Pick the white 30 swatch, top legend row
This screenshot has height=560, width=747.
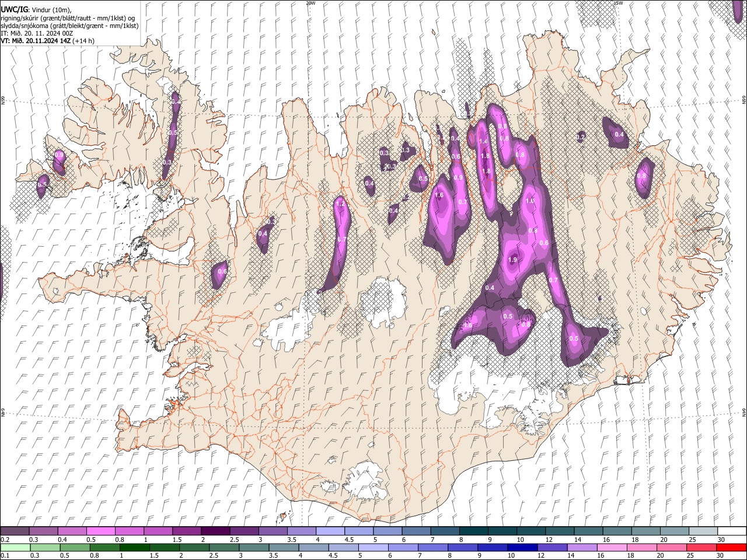click(x=732, y=531)
